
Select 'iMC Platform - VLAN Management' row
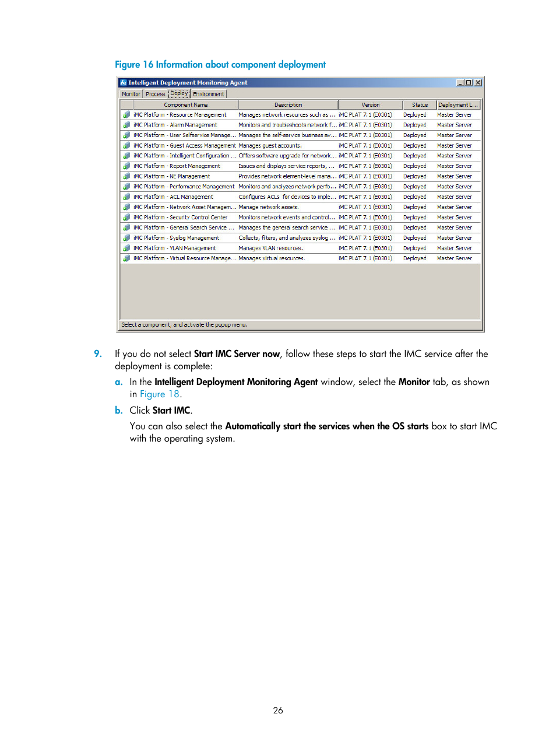click(300, 249)
